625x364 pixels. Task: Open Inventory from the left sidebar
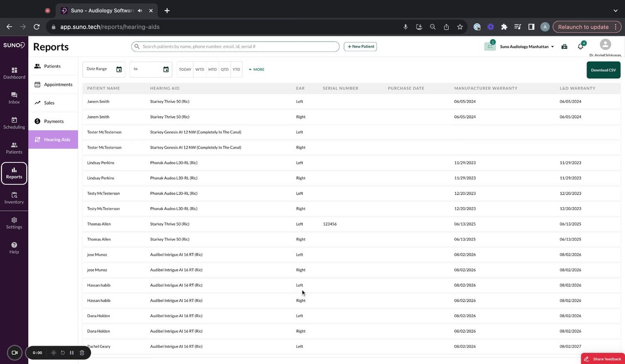[x=14, y=198]
